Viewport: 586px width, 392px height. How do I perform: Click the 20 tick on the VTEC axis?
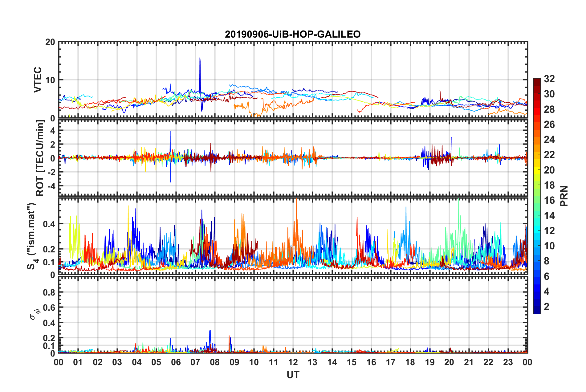[x=50, y=42]
